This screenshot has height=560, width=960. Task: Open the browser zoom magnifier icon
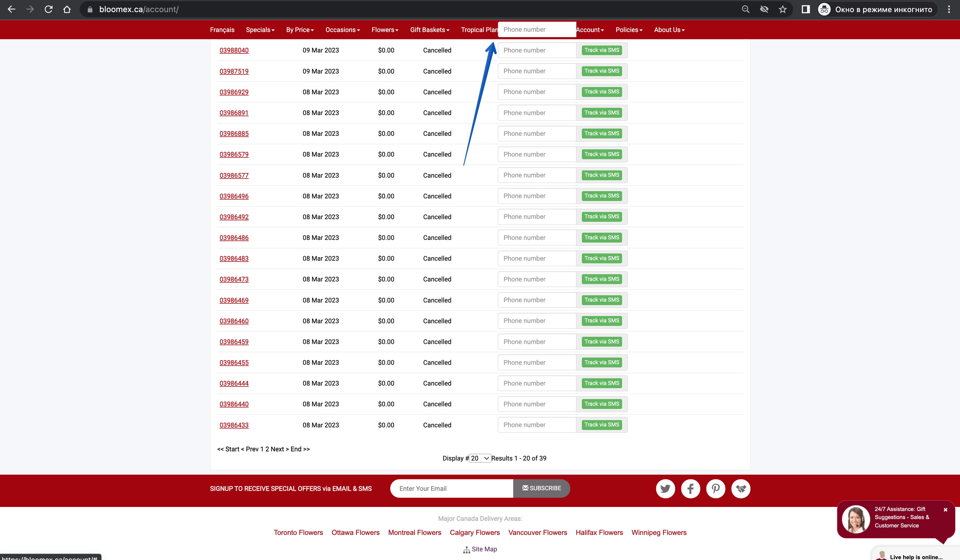(x=746, y=10)
